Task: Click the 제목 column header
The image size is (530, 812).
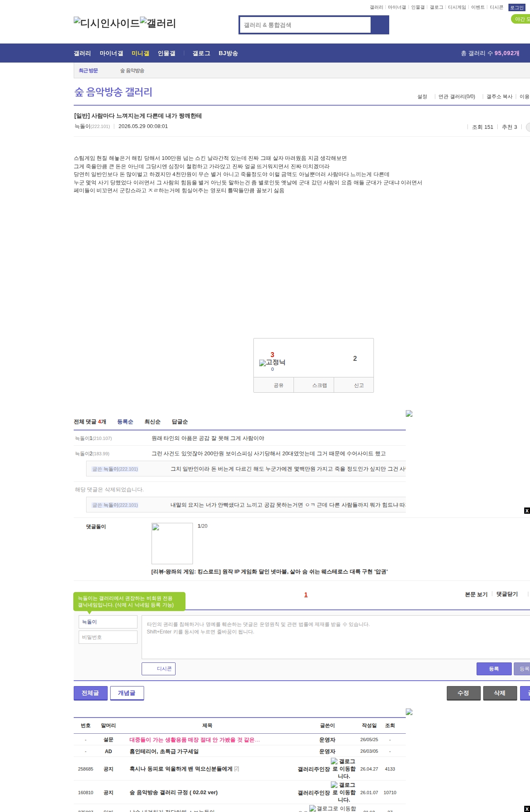Action: click(207, 725)
